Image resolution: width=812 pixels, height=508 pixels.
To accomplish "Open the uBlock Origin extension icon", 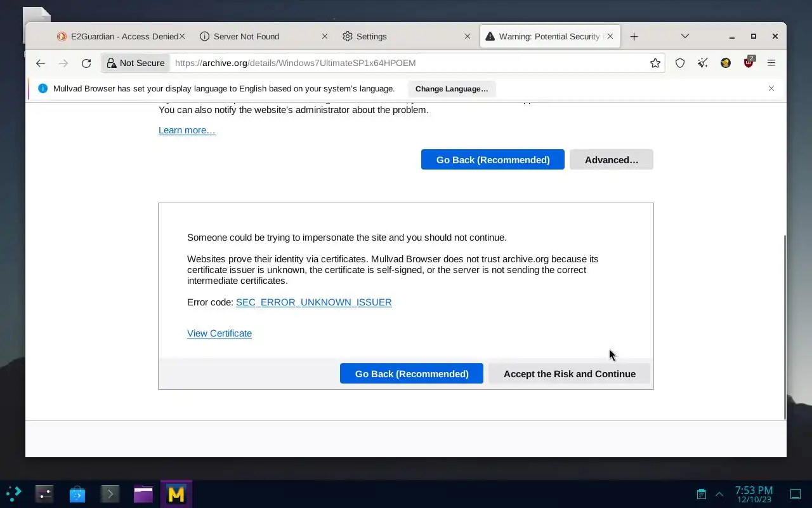I will [749, 63].
